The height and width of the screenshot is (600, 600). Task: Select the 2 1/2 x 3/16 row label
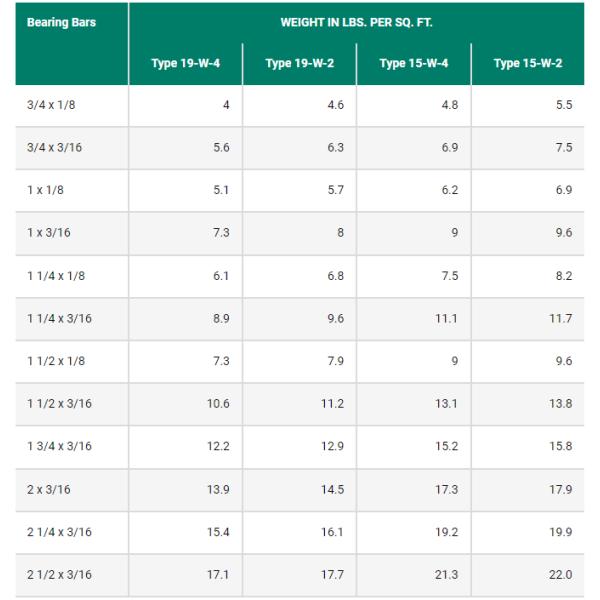pyautogui.click(x=59, y=574)
